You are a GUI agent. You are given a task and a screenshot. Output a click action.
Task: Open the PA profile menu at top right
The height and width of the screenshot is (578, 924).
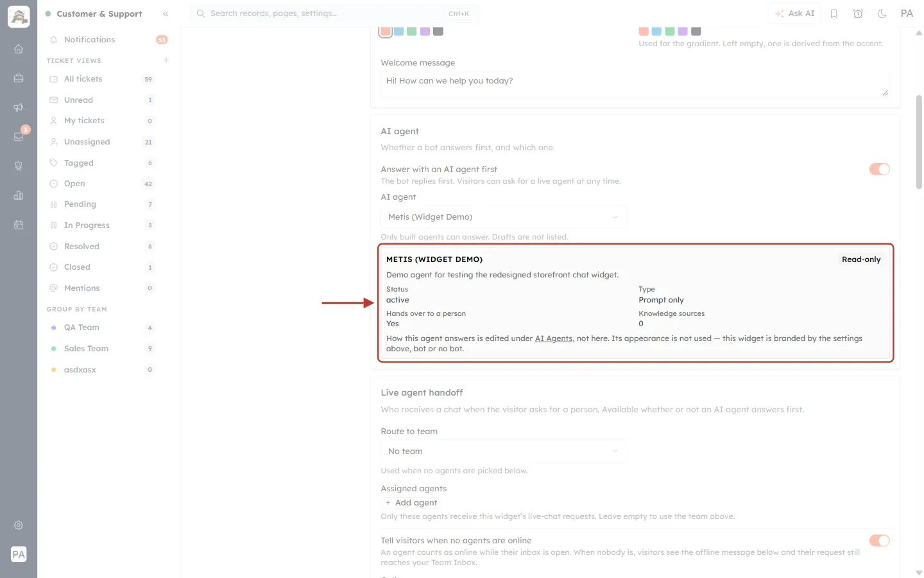pyautogui.click(x=907, y=13)
